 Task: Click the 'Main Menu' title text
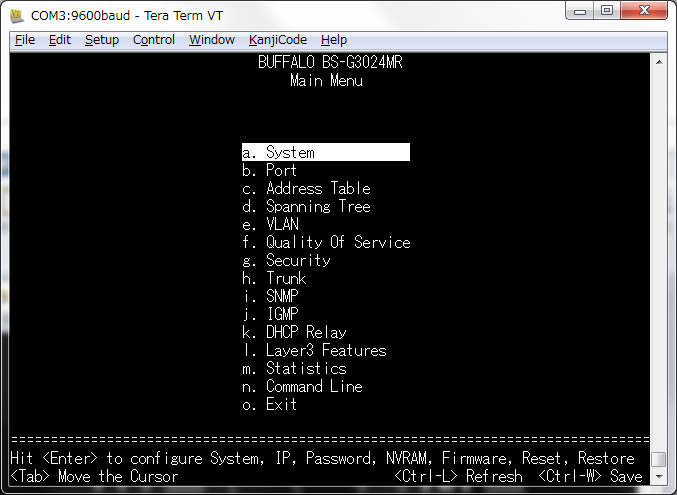click(x=326, y=80)
